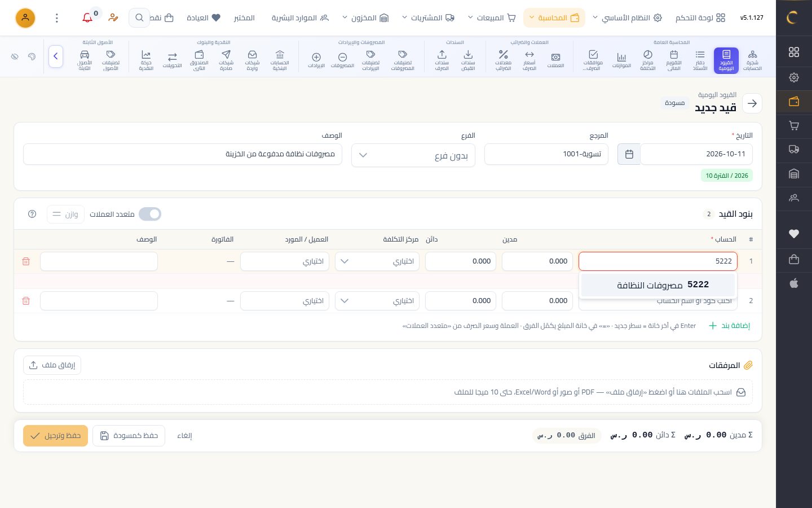Click إرفاق ملف (attach file) button
Screen dimensions: 812x508
pos(52,365)
